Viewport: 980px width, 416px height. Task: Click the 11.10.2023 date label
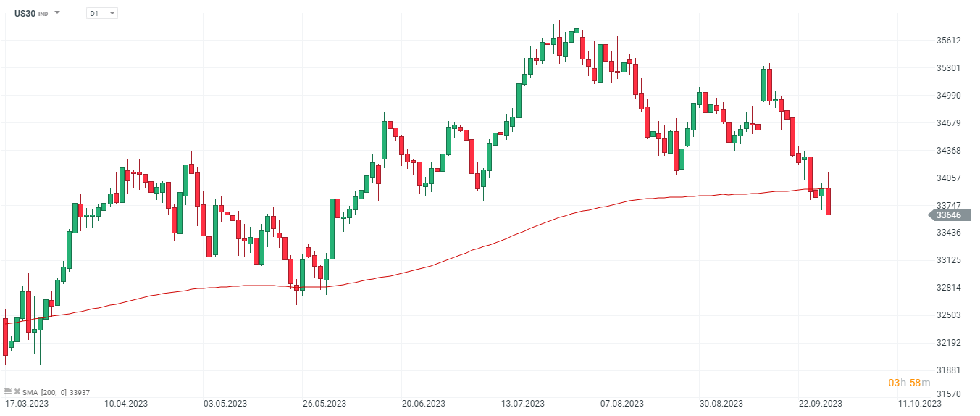(x=920, y=404)
